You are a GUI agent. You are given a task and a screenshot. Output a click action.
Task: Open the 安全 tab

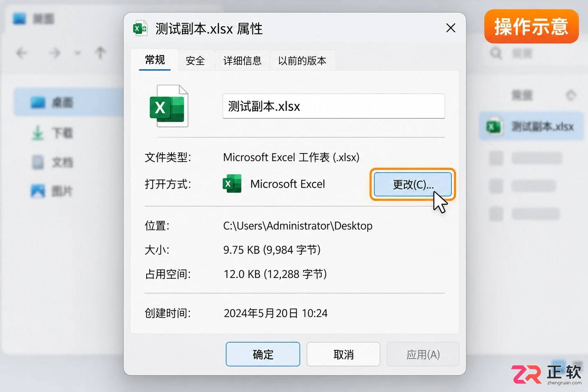click(195, 61)
